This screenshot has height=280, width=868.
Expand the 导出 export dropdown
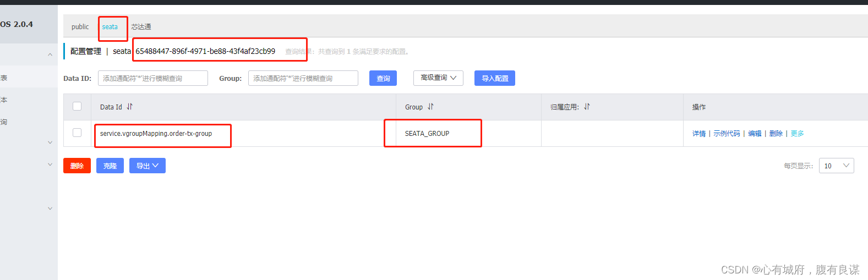click(148, 166)
